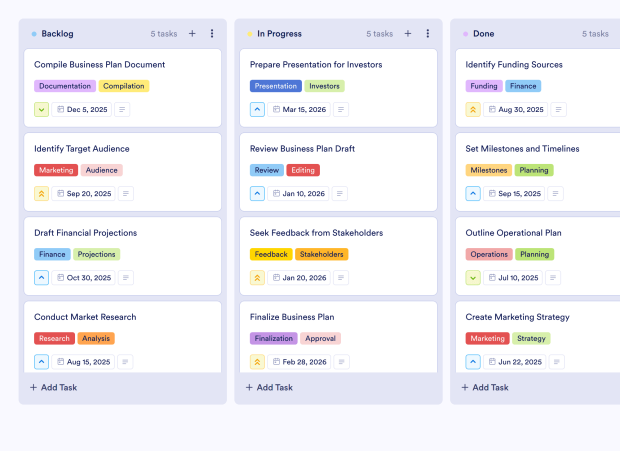Click priority icon on Identify Funding Sources card
The width and height of the screenshot is (620, 451).
pyautogui.click(x=473, y=109)
